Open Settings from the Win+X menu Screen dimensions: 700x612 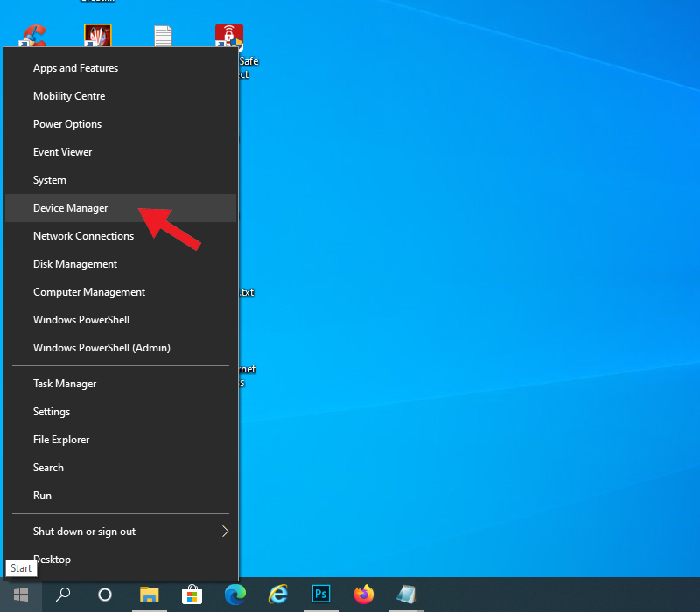(x=121, y=412)
